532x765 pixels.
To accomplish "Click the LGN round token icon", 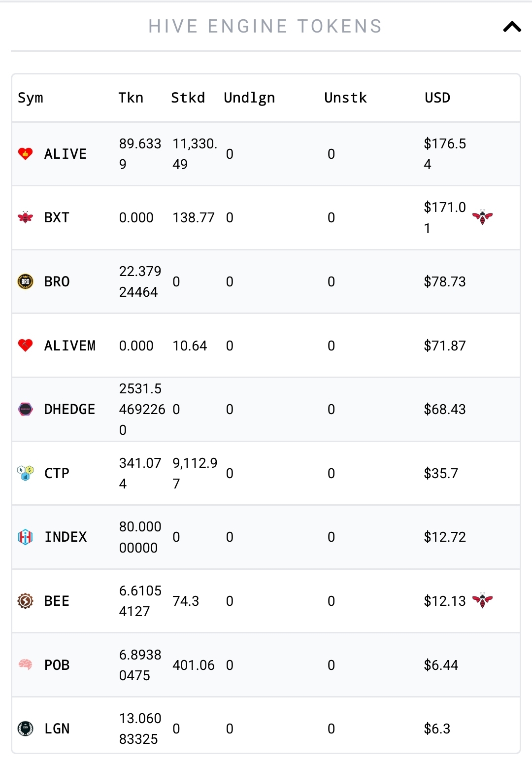I will pos(26,729).
